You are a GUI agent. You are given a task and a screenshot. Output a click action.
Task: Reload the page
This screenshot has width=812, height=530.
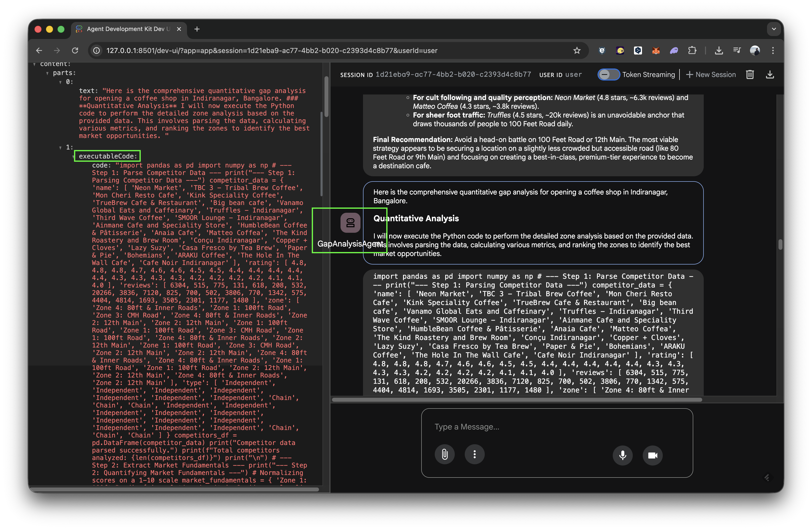75,50
